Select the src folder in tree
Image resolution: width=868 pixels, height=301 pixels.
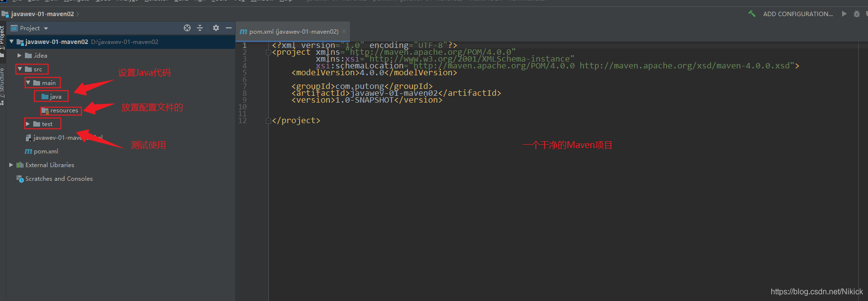point(38,69)
